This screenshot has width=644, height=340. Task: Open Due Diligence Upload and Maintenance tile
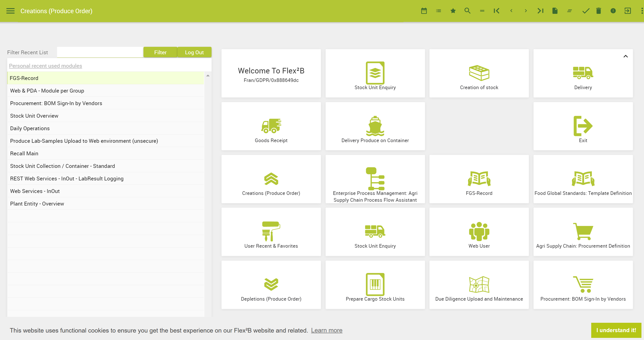pos(479,285)
